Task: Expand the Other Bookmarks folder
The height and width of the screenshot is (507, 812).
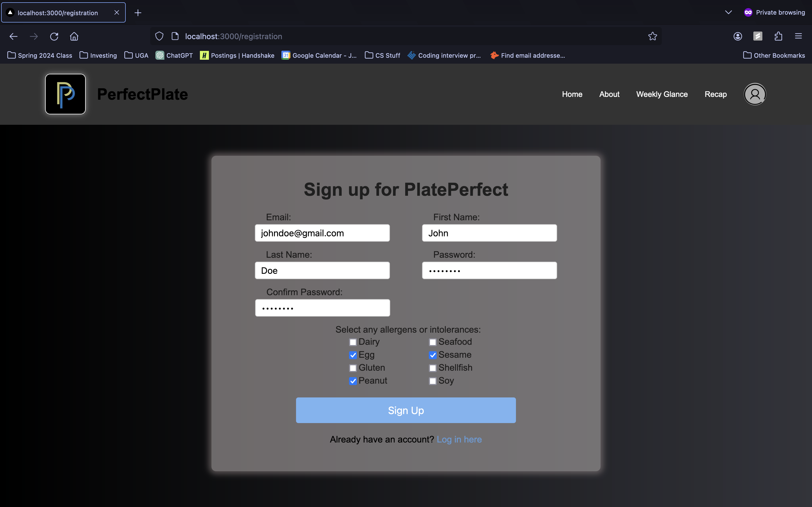Action: point(774,55)
